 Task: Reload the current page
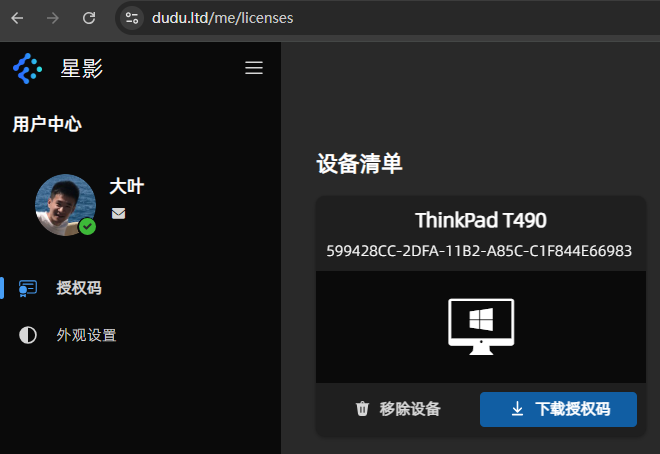point(89,18)
